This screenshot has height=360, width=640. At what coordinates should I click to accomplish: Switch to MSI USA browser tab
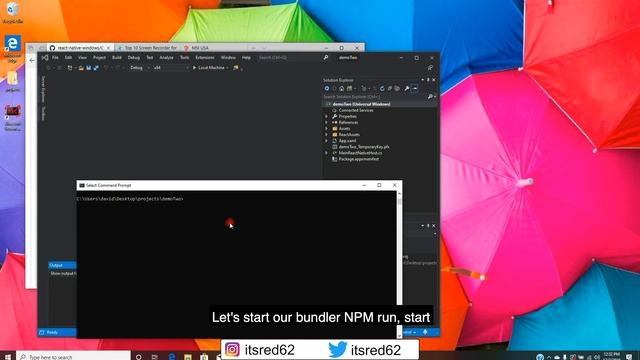coord(200,48)
